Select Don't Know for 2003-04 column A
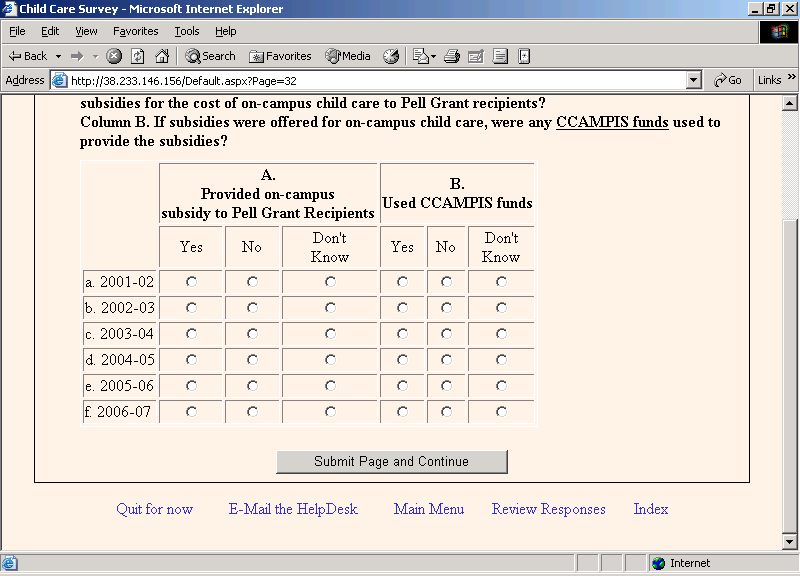Image resolution: width=800 pixels, height=576 pixels. 330,334
